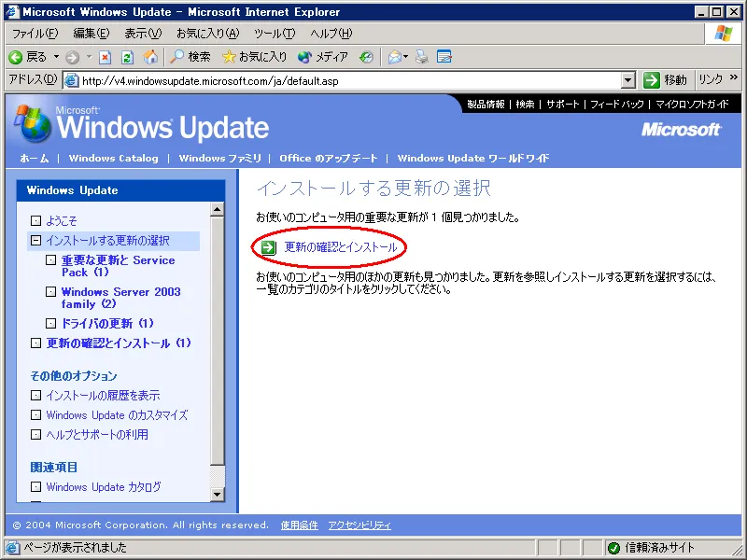Open the Windows Catalog navigation link

pyautogui.click(x=113, y=158)
